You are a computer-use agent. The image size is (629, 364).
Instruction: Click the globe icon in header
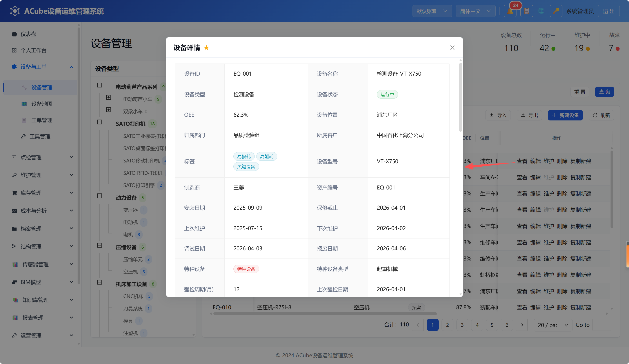click(541, 11)
